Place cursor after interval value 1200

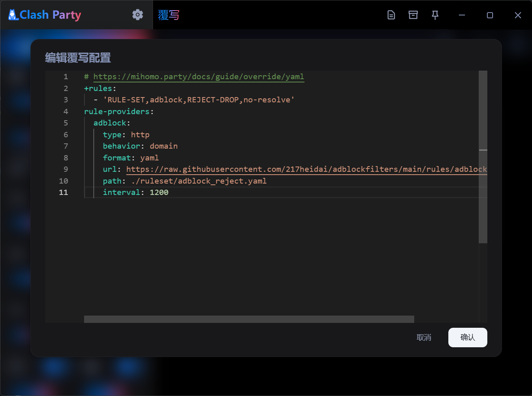coord(169,193)
